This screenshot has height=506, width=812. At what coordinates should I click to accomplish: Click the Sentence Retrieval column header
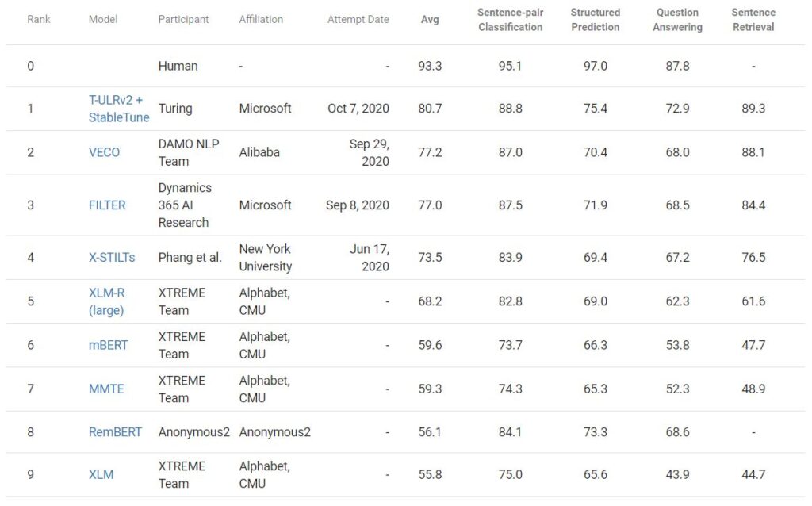pyautogui.click(x=753, y=20)
